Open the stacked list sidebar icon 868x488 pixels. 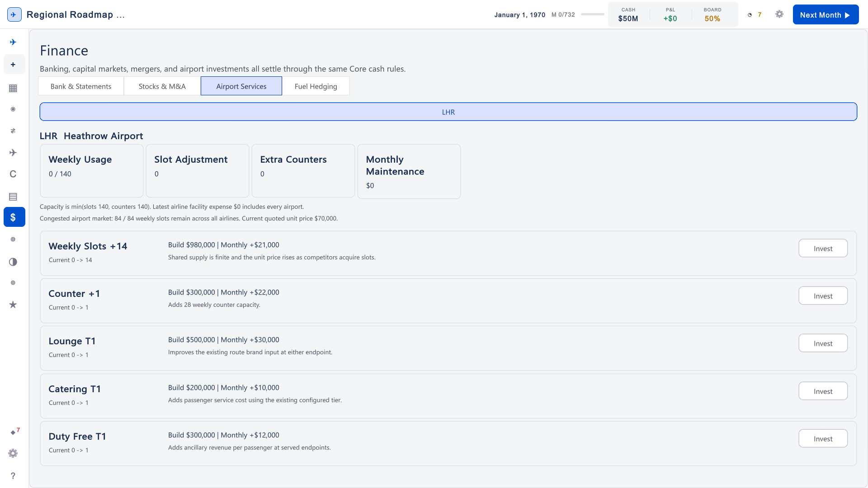click(x=13, y=197)
